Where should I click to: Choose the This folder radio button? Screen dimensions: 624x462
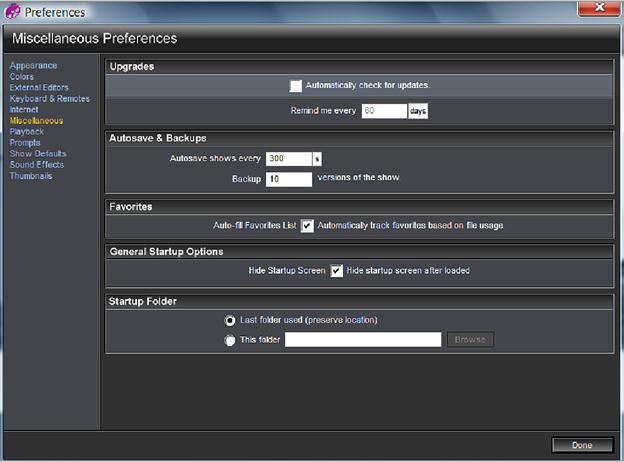pos(230,340)
